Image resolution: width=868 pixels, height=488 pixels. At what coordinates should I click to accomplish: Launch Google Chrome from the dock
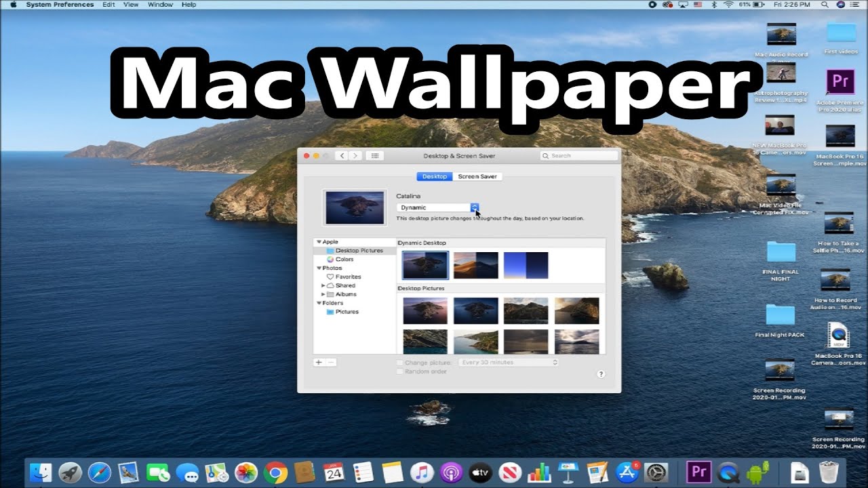tap(275, 472)
